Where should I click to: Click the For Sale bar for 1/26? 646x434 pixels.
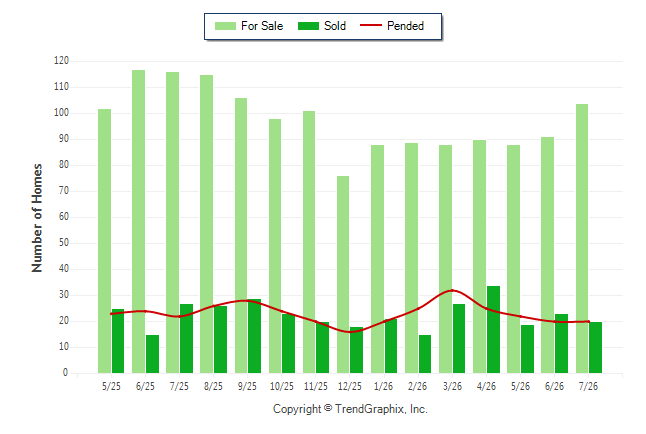point(377,259)
